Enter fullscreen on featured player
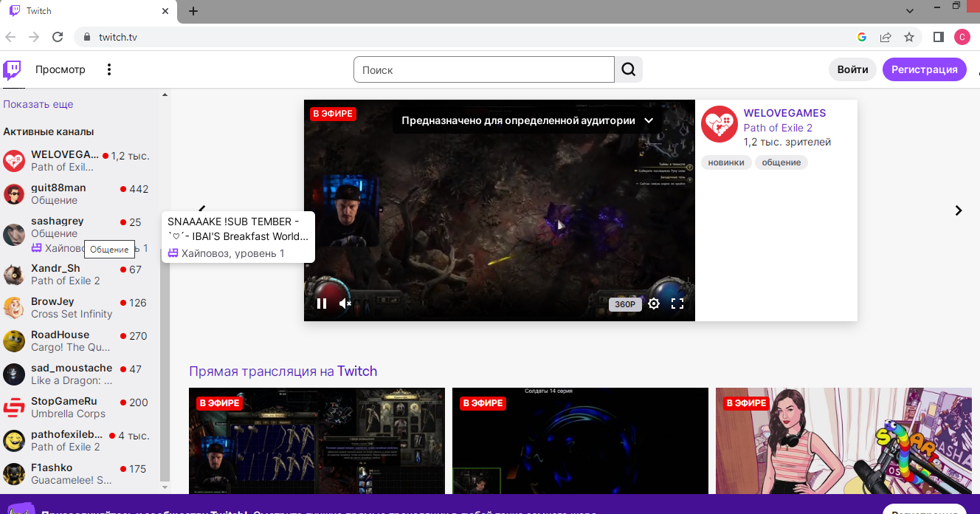The width and height of the screenshot is (980, 514). click(677, 304)
